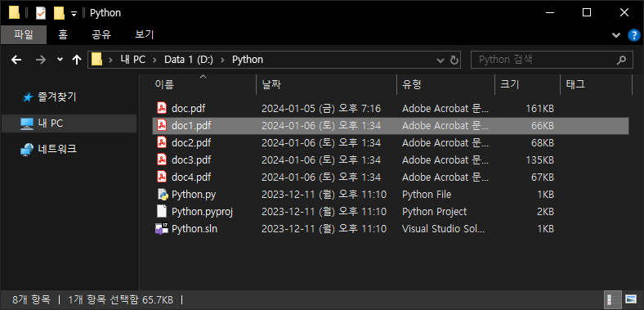Click Python in the address breadcrumb

pos(248,60)
